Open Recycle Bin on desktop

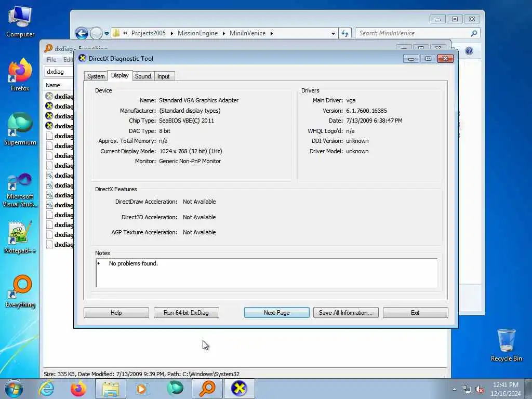tap(506, 345)
